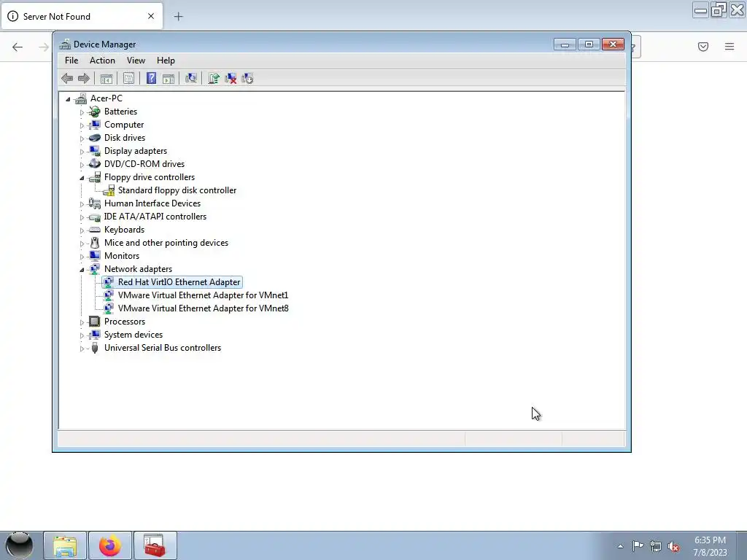Click the Pocket icon in Firefox toolbar
The width and height of the screenshot is (747, 560).
click(x=703, y=46)
